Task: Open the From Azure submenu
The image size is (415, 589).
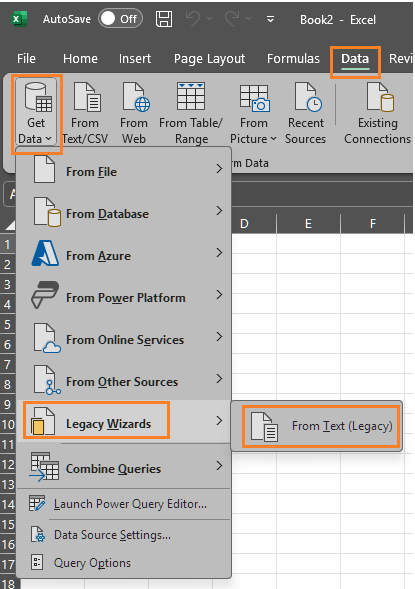Action: (x=124, y=255)
